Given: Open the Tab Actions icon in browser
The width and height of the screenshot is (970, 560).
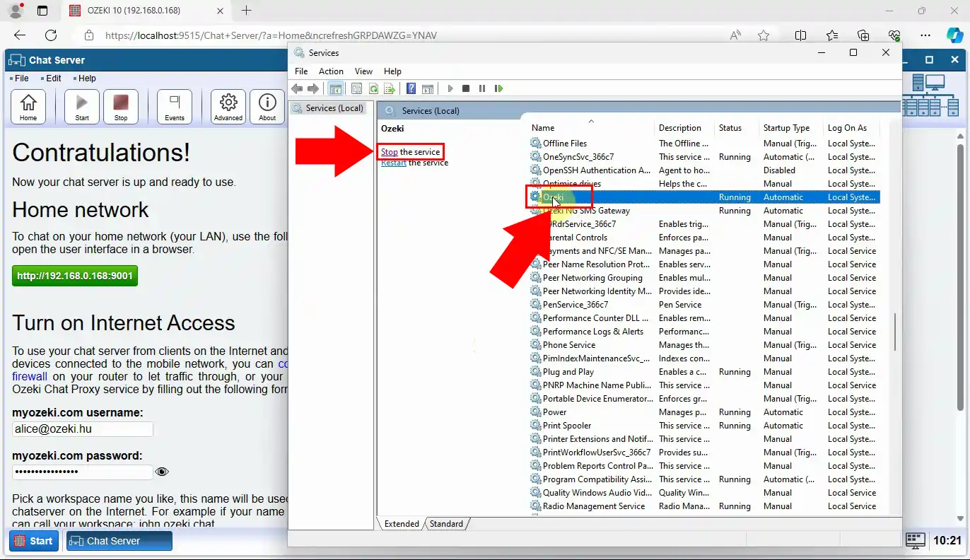Looking at the screenshot, I should point(42,11).
